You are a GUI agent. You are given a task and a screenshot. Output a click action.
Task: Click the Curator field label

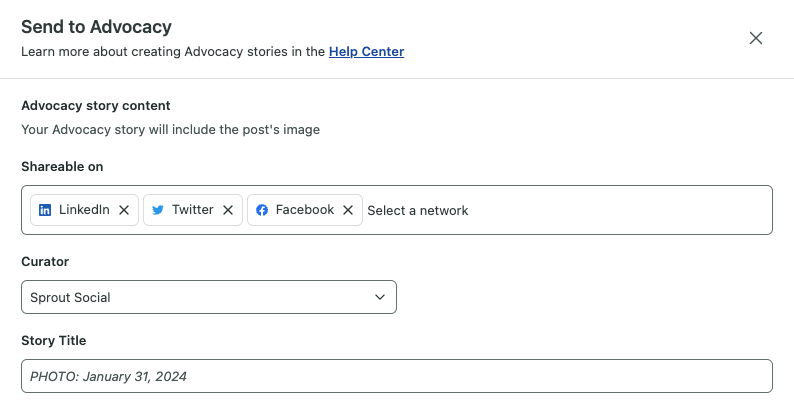click(45, 262)
